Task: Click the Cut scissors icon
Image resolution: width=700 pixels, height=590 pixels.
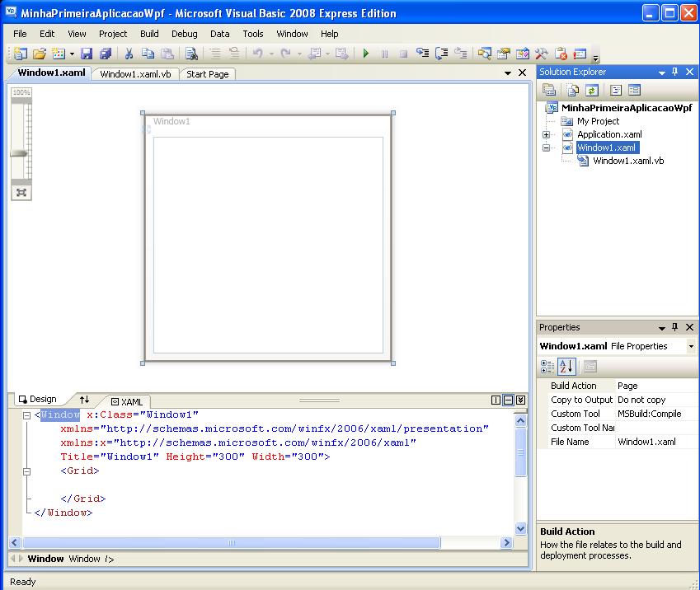Action: [129, 54]
